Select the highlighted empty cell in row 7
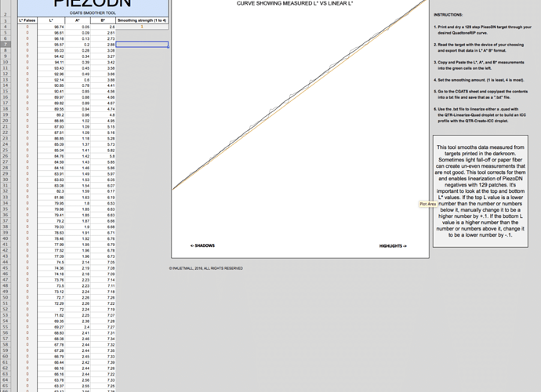 pos(142,45)
